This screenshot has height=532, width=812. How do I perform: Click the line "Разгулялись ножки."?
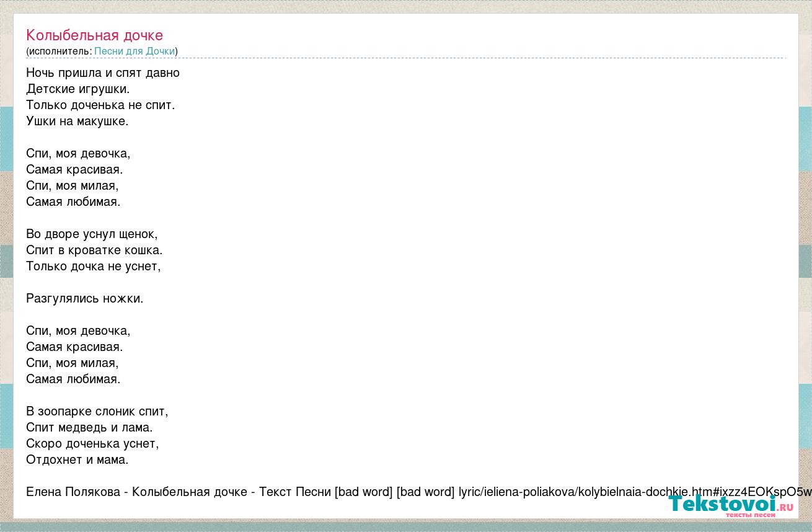(x=84, y=298)
